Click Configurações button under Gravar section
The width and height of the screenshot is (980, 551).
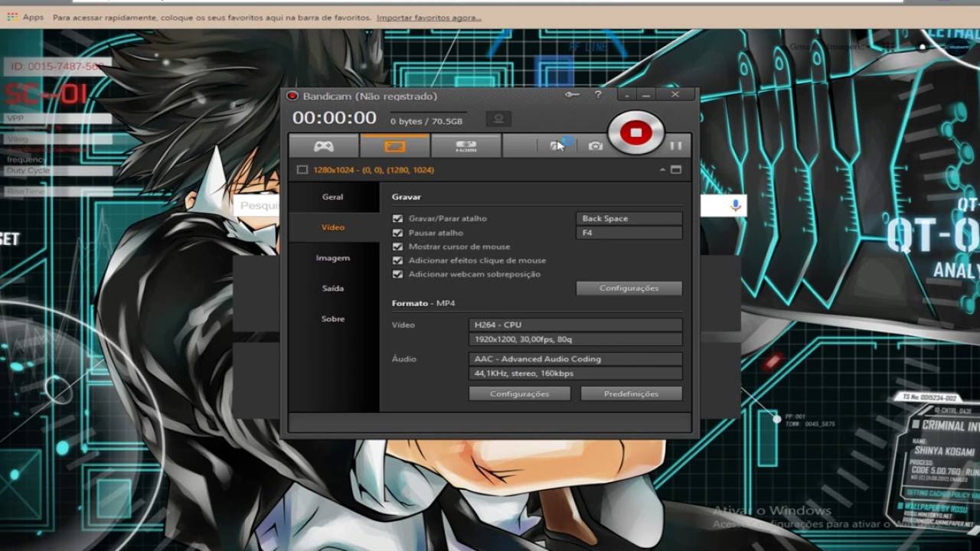coord(629,288)
